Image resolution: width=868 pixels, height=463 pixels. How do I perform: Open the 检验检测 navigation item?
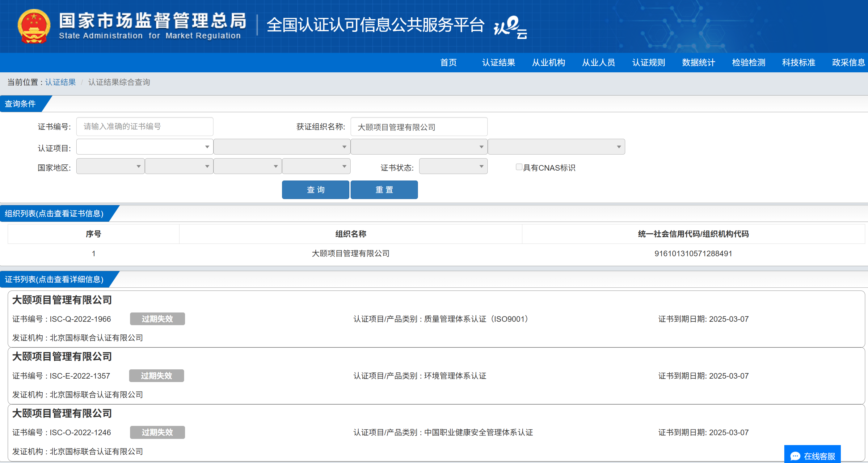(748, 62)
